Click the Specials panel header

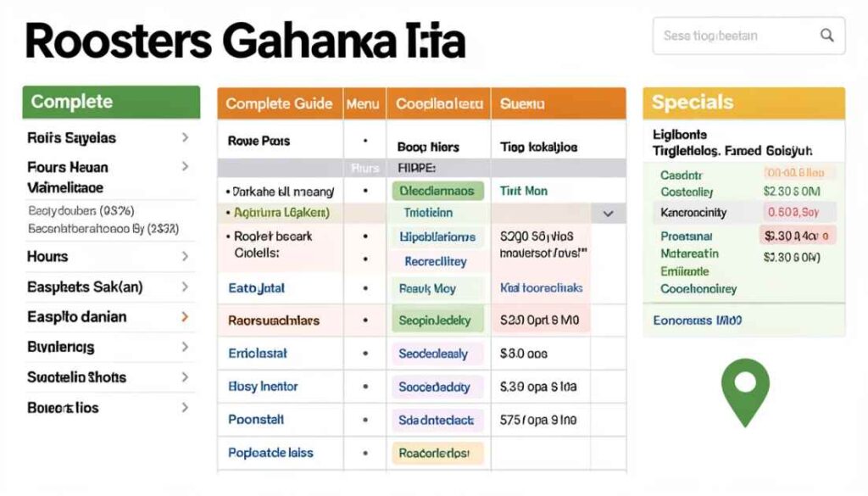(x=743, y=103)
